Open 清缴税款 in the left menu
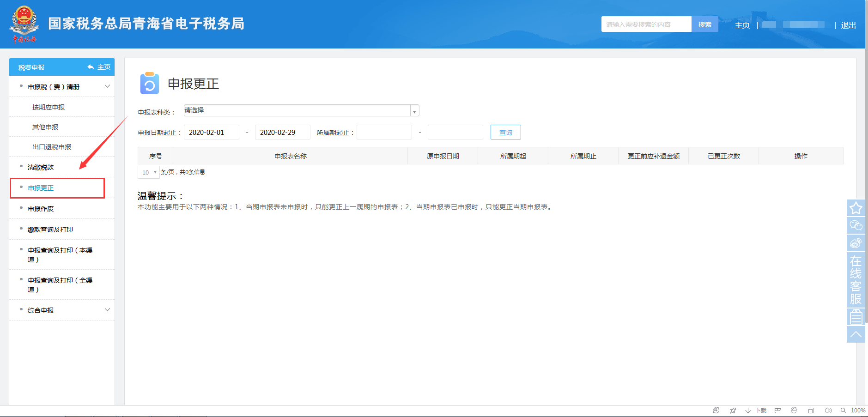This screenshot has width=868, height=417. point(41,167)
